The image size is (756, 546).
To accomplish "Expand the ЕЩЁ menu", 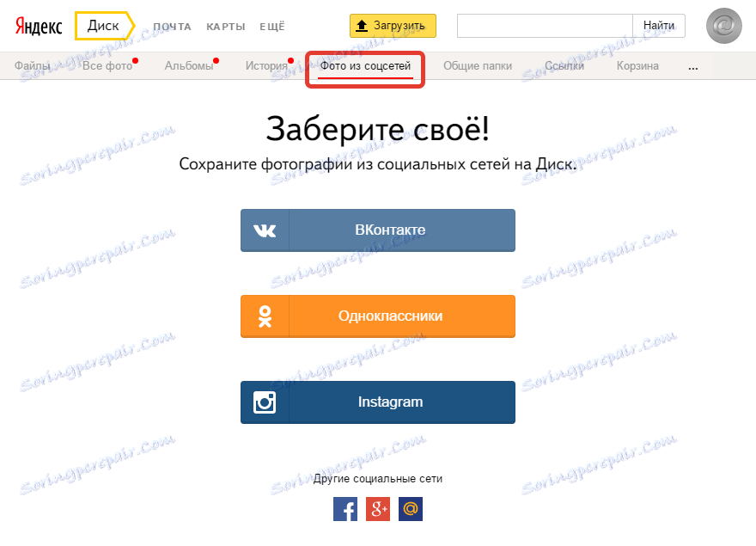I will (x=272, y=26).
